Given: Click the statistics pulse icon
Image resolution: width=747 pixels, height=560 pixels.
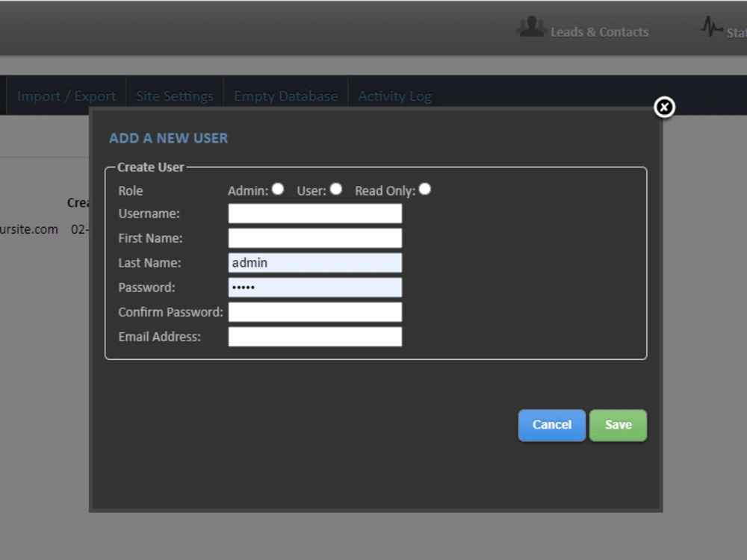Looking at the screenshot, I should (x=711, y=26).
